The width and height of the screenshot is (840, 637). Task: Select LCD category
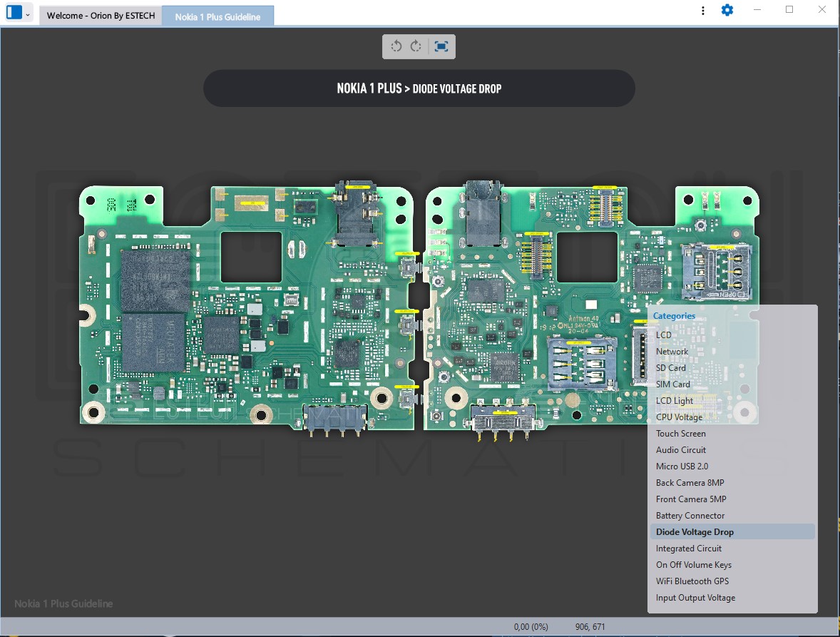coord(663,335)
